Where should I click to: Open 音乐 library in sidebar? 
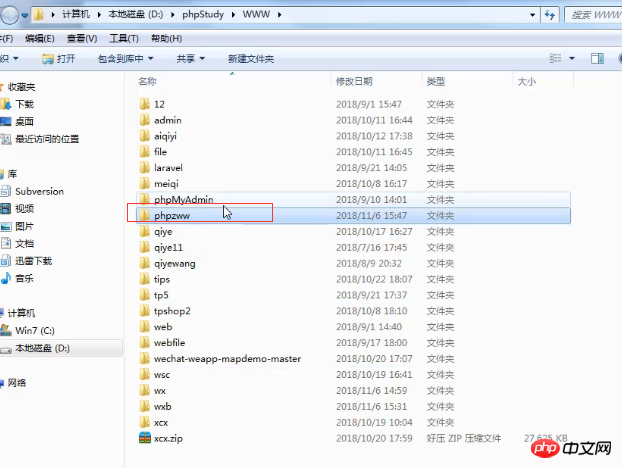(x=25, y=278)
